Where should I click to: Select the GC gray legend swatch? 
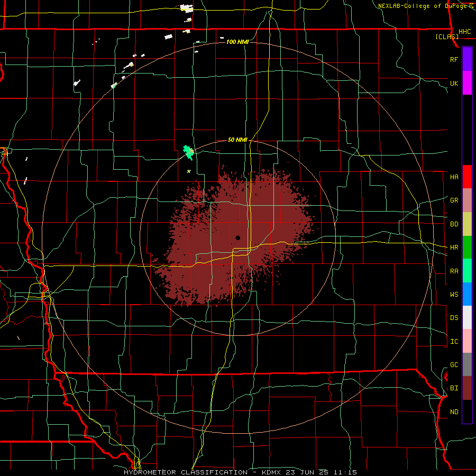[x=467, y=364]
